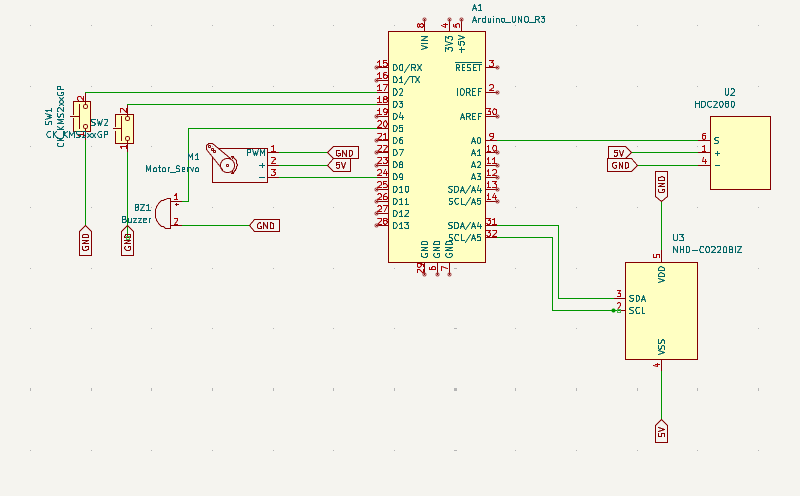Click the GND flag below SW1
Viewport: 800px width, 496px height.
[85, 240]
